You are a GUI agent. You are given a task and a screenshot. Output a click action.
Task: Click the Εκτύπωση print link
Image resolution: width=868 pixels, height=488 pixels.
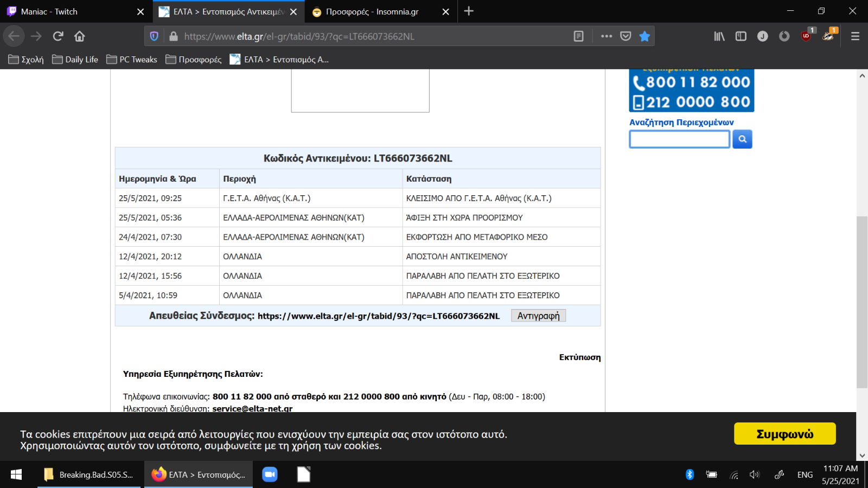[580, 357]
